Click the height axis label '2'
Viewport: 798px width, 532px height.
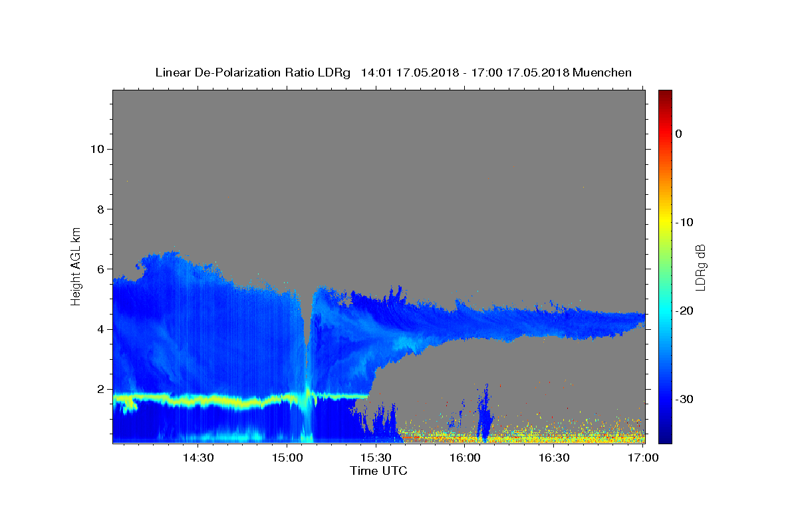click(x=100, y=390)
